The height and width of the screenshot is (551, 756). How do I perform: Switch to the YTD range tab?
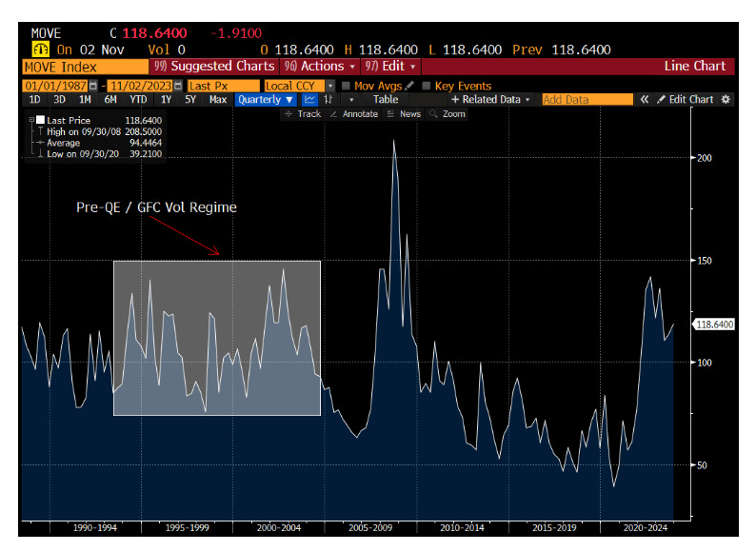138,100
